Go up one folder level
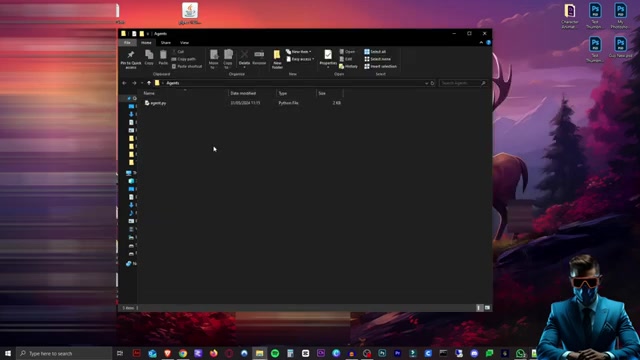The height and width of the screenshot is (360, 640). click(x=149, y=83)
